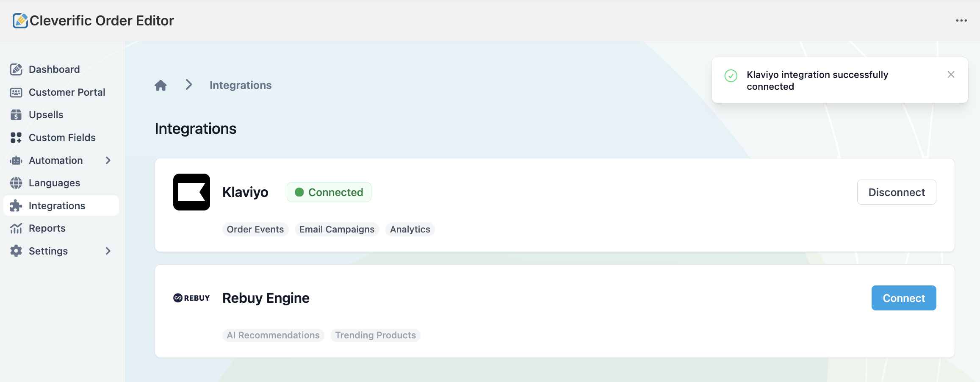The image size is (980, 382).
Task: Dismiss the Klaviyo connected notification
Action: (951, 75)
